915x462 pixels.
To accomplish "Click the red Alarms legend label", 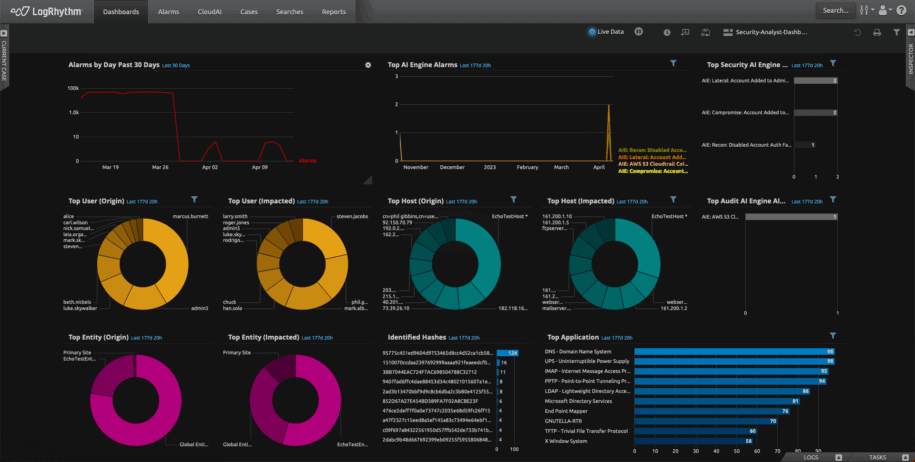I will (308, 160).
